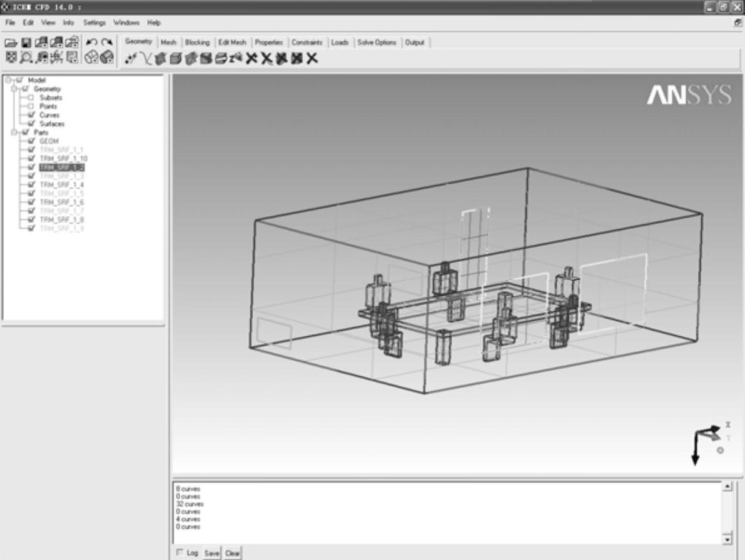Click the message log scrollbar down arrow
This screenshot has width=745, height=560.
pos(727,539)
